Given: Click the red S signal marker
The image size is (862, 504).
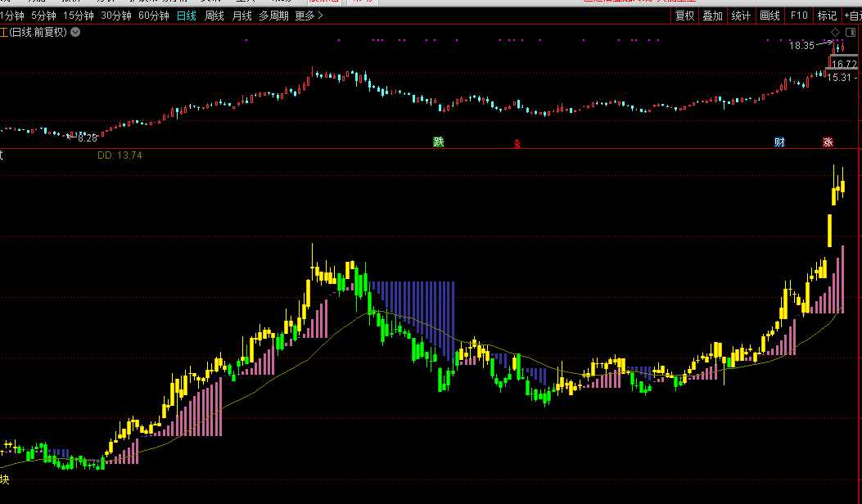Looking at the screenshot, I should point(517,144).
